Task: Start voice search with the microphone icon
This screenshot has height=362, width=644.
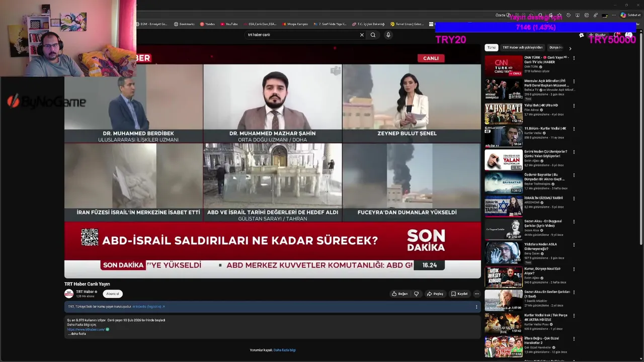Action: click(x=388, y=35)
